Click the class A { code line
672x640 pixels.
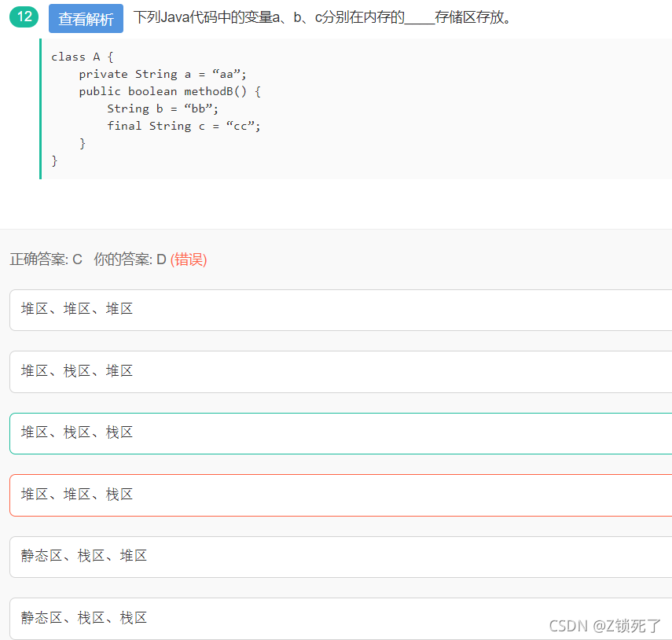83,57
